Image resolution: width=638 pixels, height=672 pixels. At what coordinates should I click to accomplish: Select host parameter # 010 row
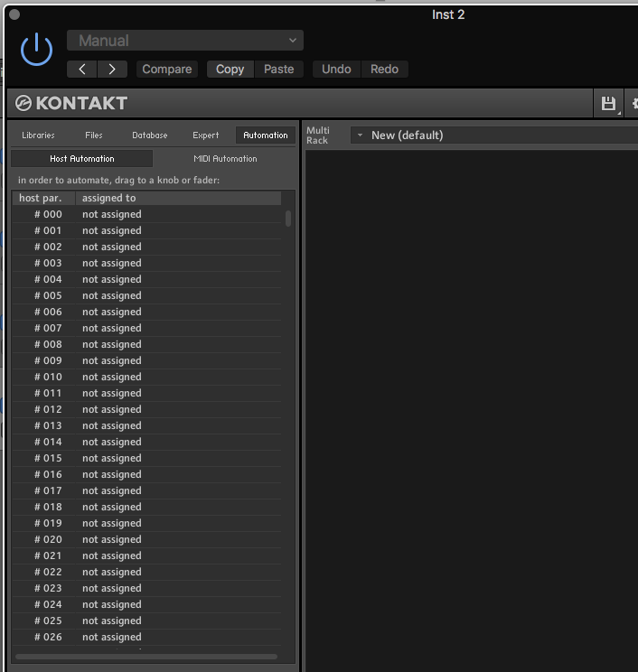point(146,377)
